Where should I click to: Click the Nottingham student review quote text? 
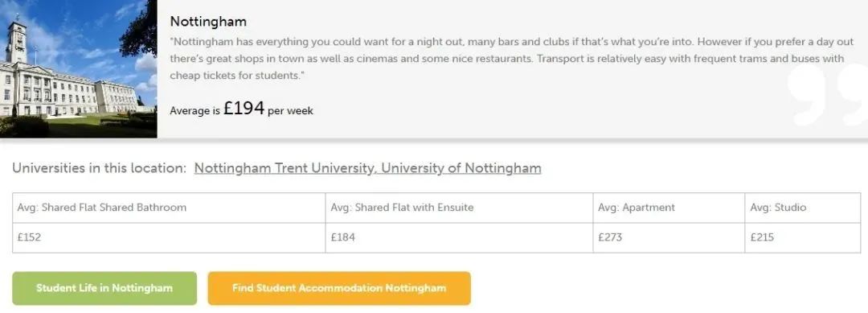point(507,58)
